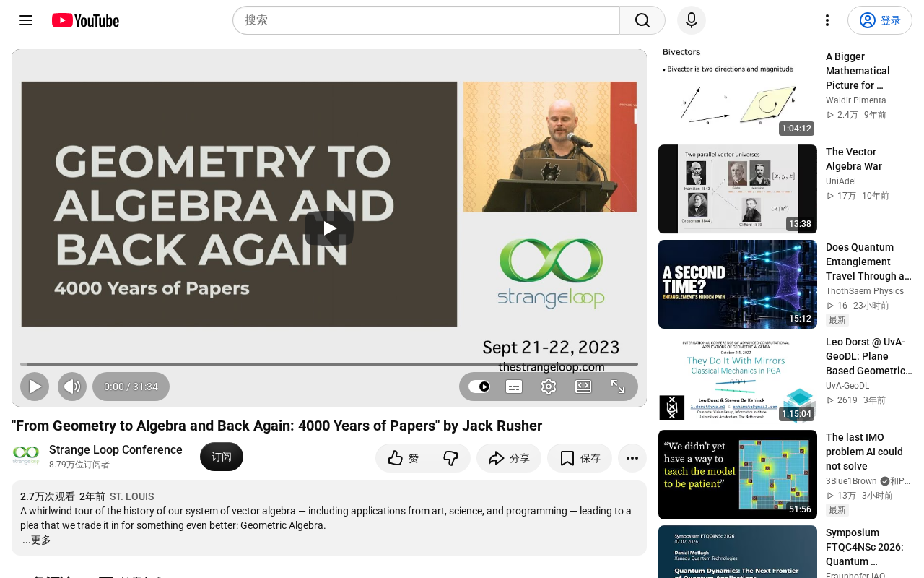This screenshot has height=578, width=924.
Task: Dislike the video
Action: pos(450,458)
